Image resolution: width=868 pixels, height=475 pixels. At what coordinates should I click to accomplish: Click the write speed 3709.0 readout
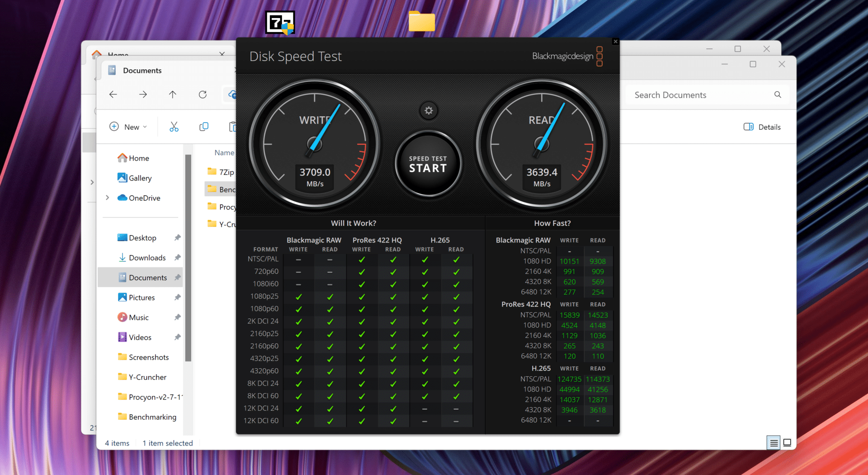pyautogui.click(x=315, y=177)
